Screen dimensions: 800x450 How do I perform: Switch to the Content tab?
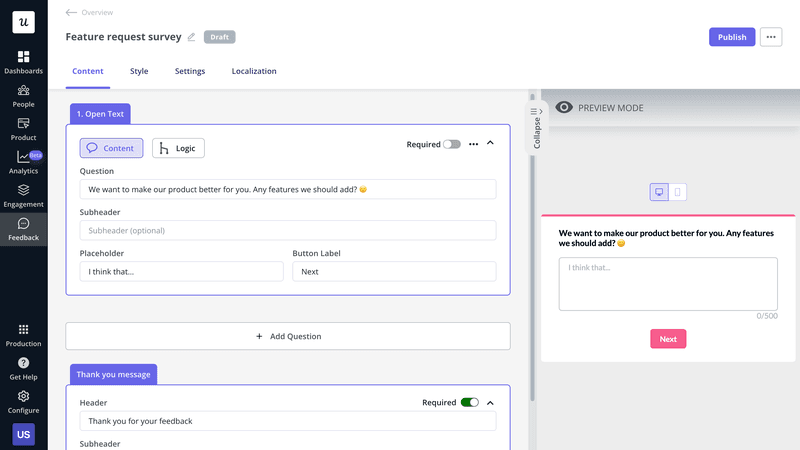[88, 71]
